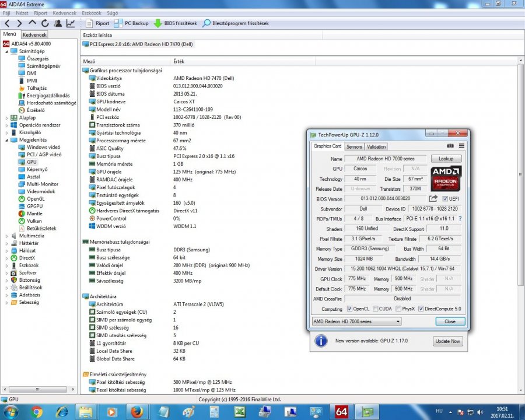The height and width of the screenshot is (420, 525).
Task: Select the PCI Express device row in list
Action: click(x=138, y=44)
